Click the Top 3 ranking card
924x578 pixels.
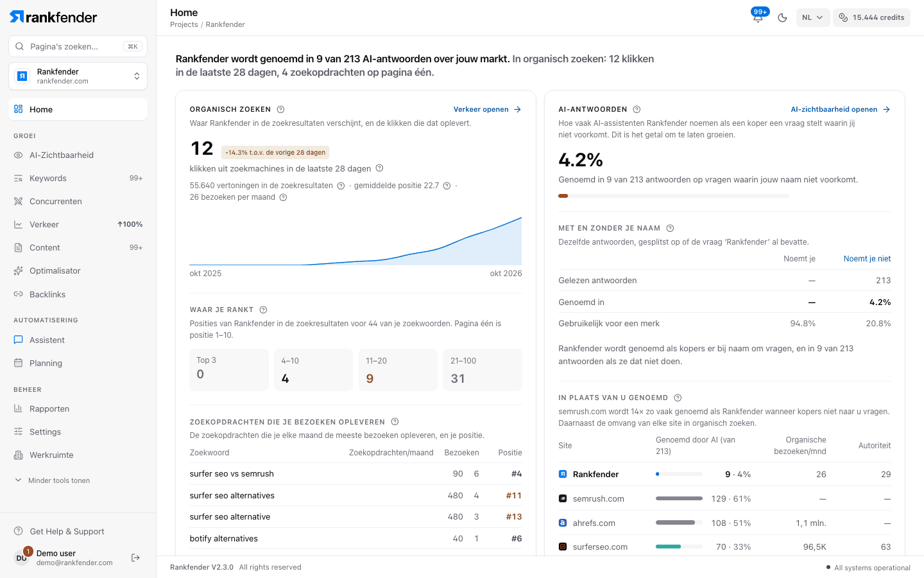pyautogui.click(x=229, y=370)
